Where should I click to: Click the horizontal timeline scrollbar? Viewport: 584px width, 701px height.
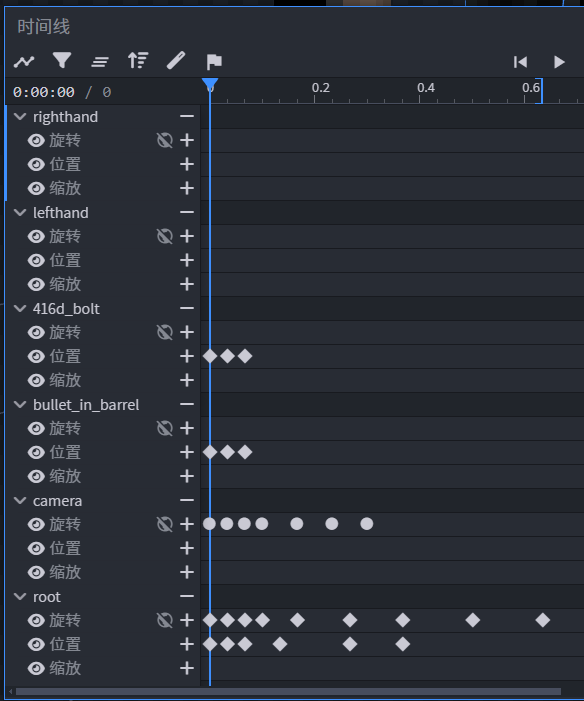pos(288,692)
